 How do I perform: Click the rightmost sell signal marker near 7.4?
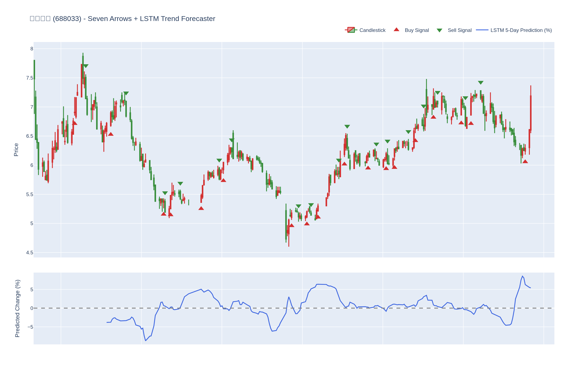tap(480, 83)
